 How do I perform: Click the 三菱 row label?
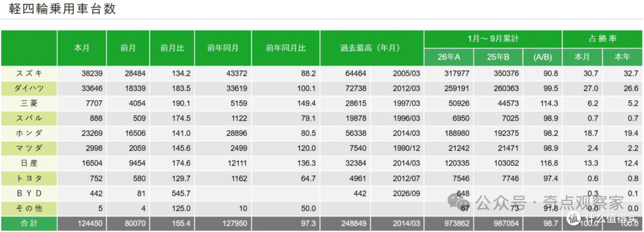click(29, 104)
